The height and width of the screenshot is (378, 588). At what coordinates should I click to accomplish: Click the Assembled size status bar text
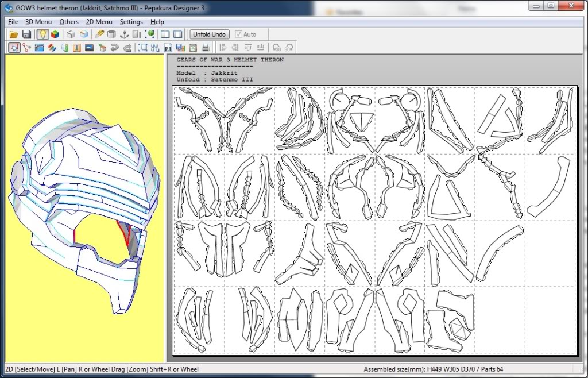(x=433, y=369)
